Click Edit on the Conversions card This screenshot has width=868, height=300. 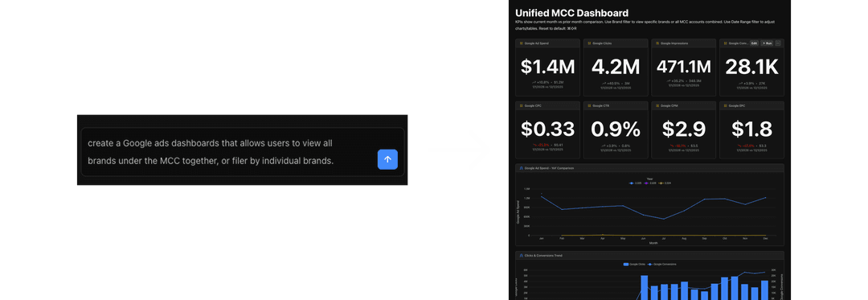pos(754,43)
